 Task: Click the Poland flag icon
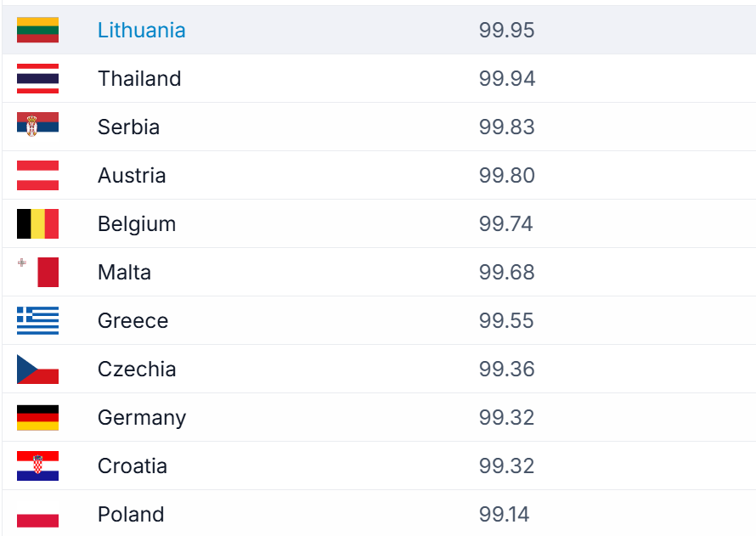pyautogui.click(x=37, y=515)
